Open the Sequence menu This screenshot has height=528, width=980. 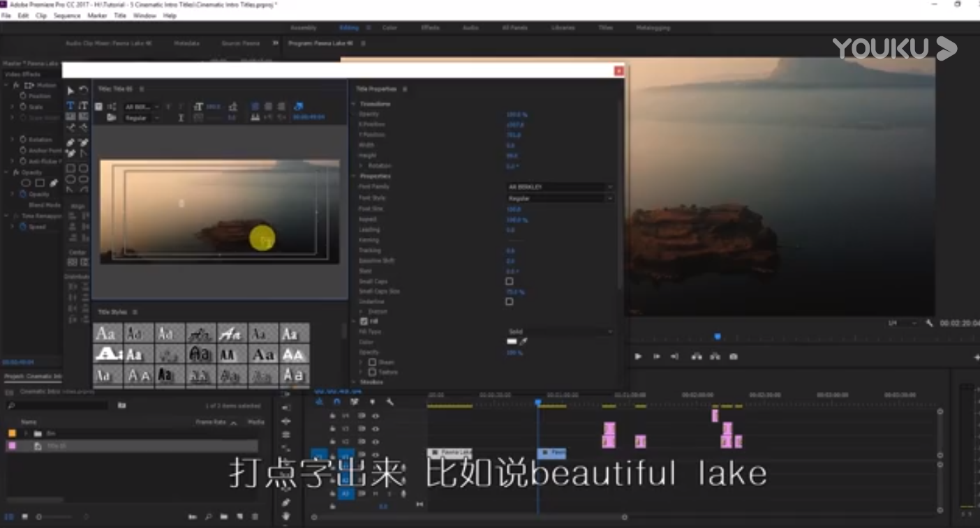tap(67, 15)
